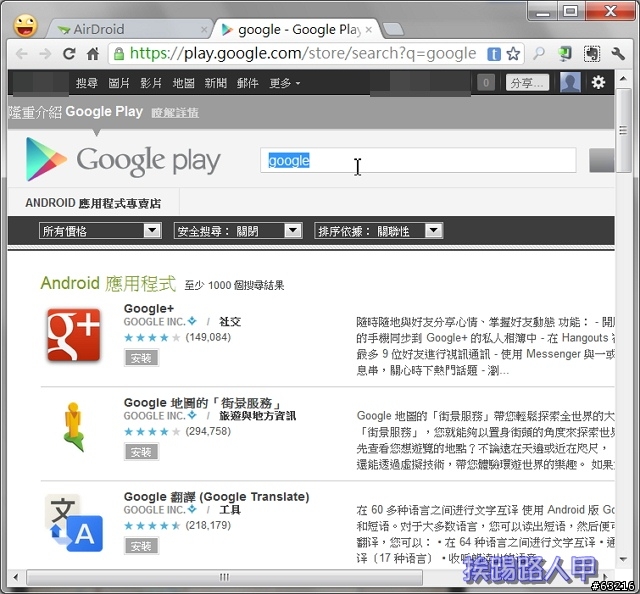Bookmark this page with the star

pyautogui.click(x=513, y=53)
